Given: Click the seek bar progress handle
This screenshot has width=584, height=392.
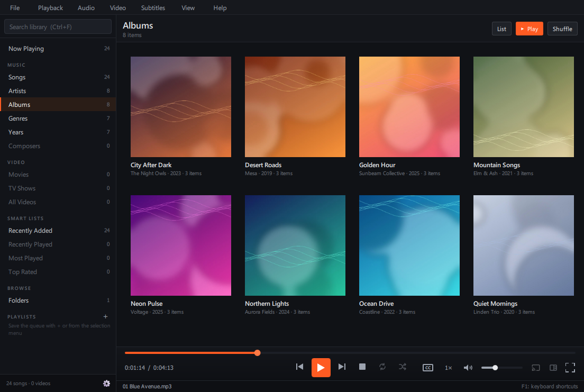Looking at the screenshot, I should [x=258, y=352].
